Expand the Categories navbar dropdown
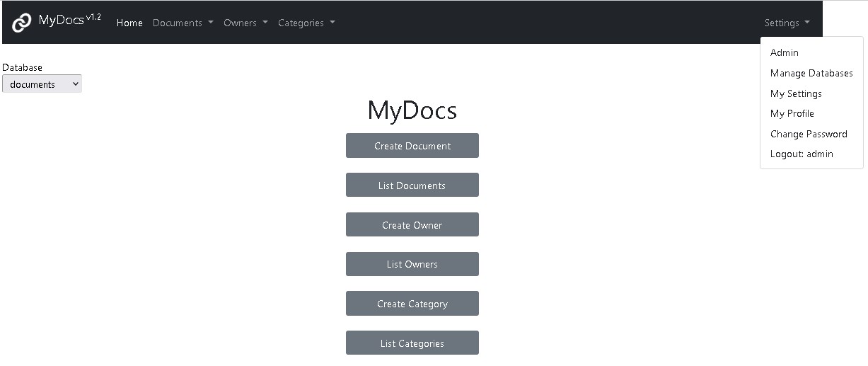 [306, 23]
